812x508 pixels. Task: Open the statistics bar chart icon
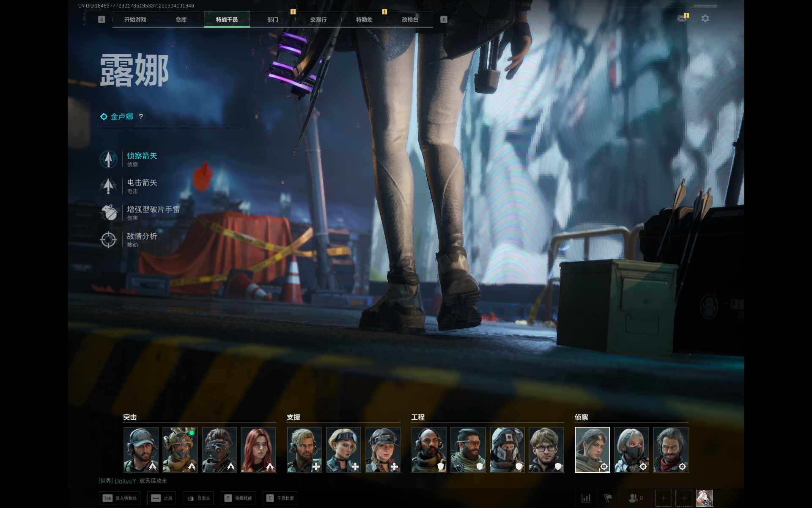coord(586,498)
